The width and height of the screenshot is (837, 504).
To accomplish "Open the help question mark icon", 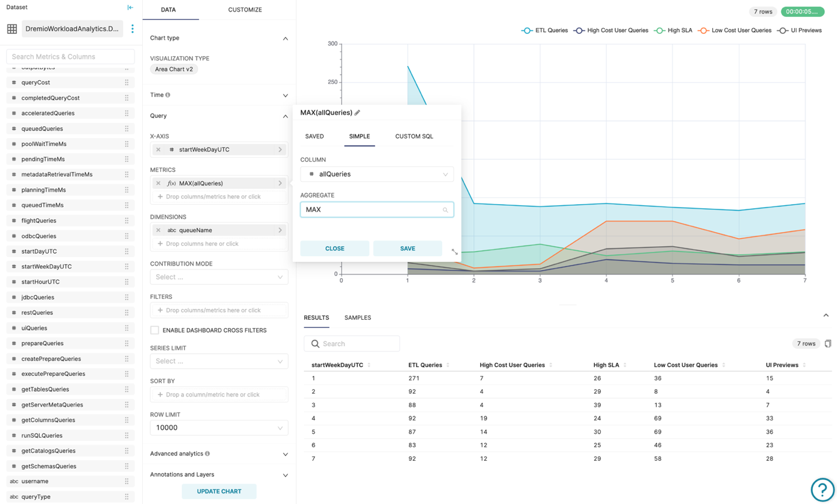I will (822, 489).
